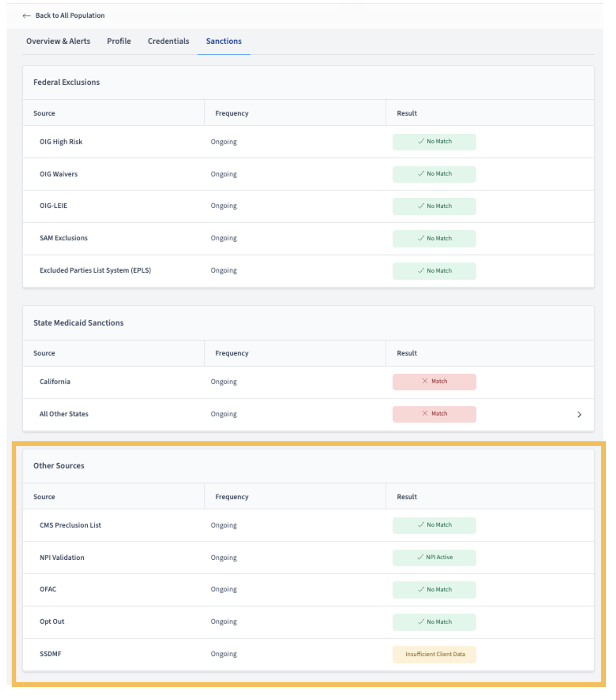The image size is (616, 700).
Task: Click the back arrow icon
Action: point(27,16)
